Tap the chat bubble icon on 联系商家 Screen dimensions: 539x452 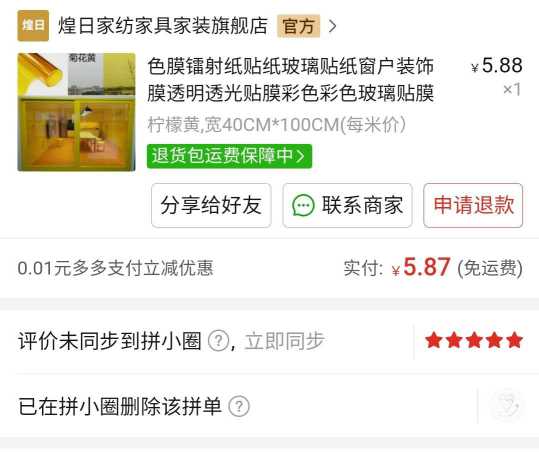(303, 206)
